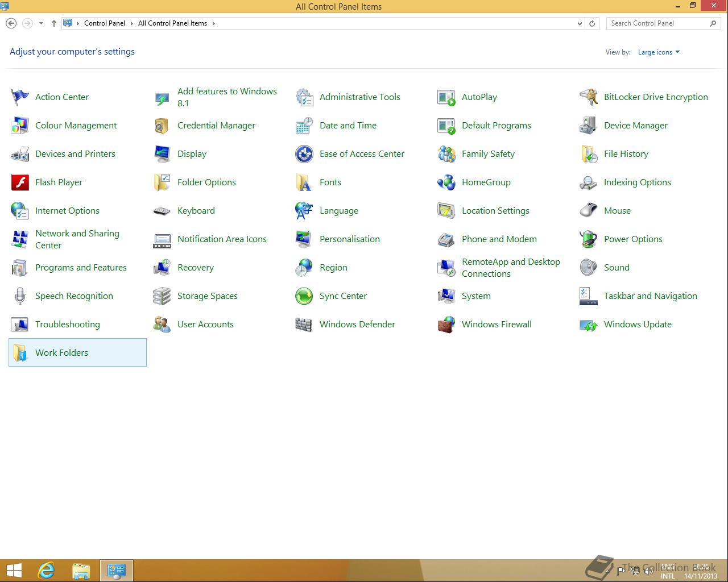Click the Back navigation arrow
The height and width of the screenshot is (582, 728).
point(11,23)
